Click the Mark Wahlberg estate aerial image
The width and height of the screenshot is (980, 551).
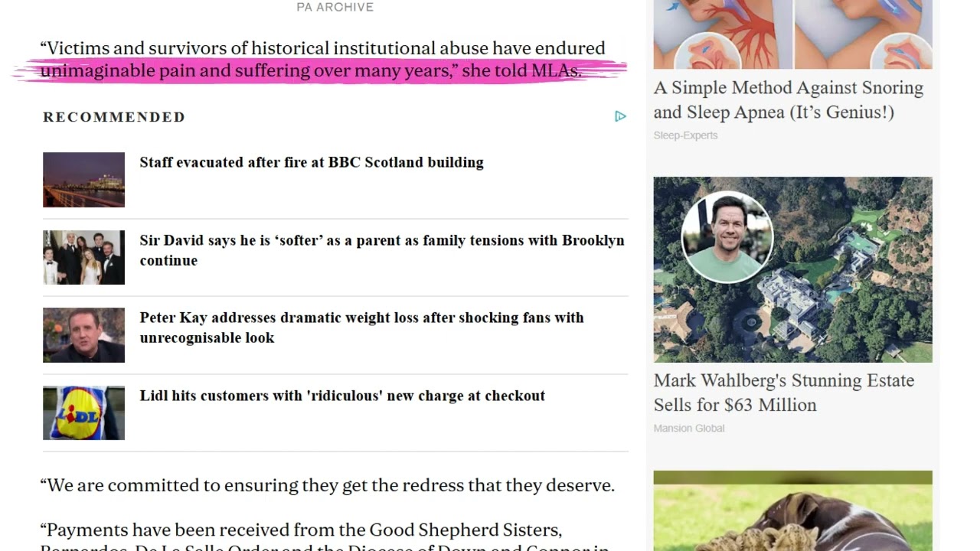point(792,269)
